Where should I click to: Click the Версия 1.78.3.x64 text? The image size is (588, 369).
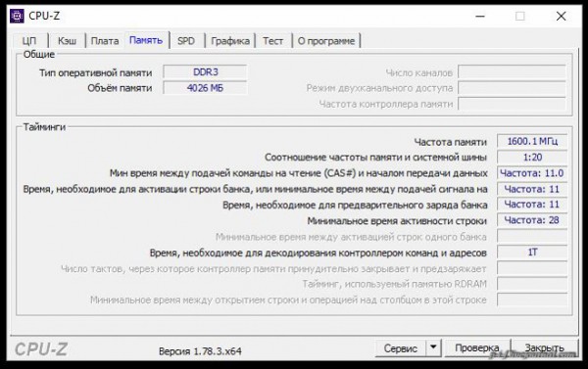point(200,351)
